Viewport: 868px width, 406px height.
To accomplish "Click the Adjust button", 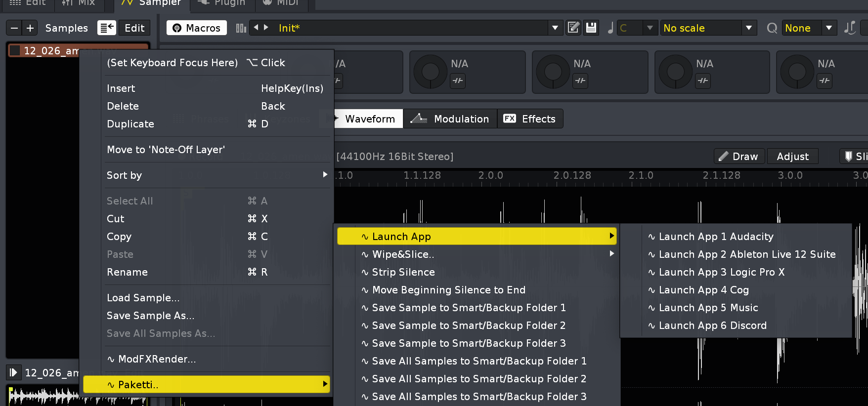I will click(792, 157).
